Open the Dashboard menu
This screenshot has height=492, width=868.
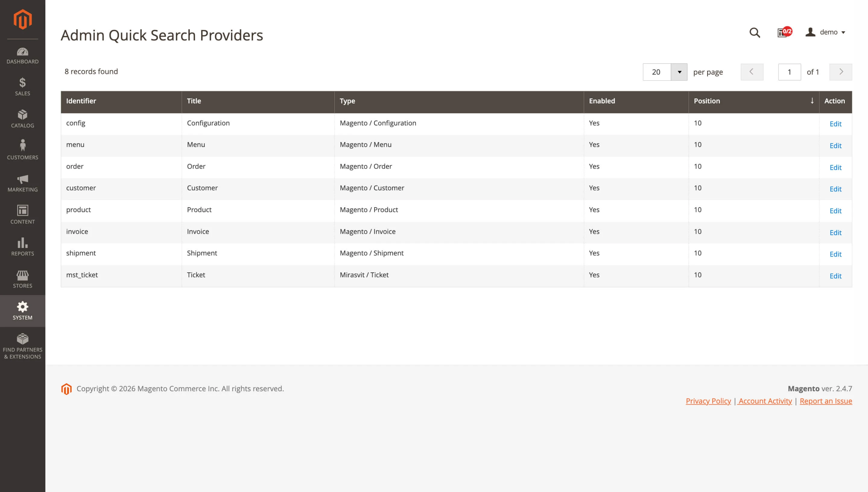click(23, 56)
